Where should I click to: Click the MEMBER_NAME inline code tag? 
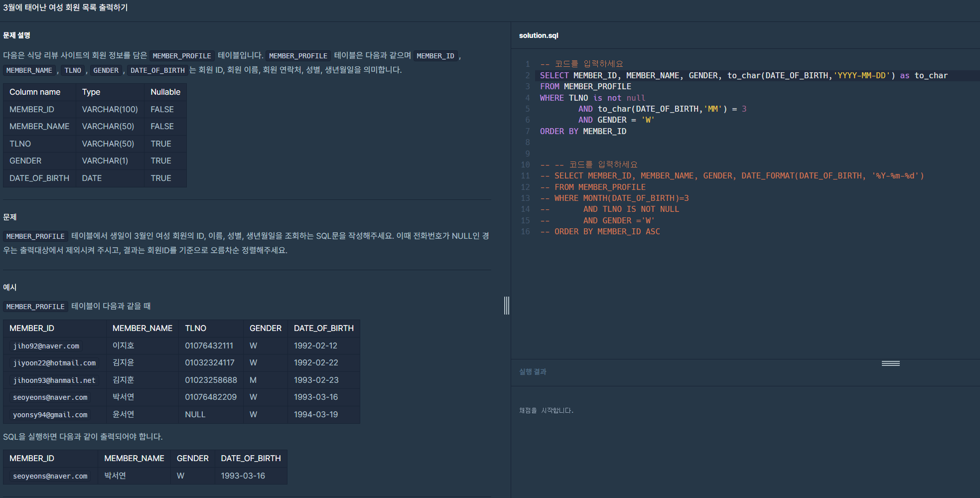point(29,70)
